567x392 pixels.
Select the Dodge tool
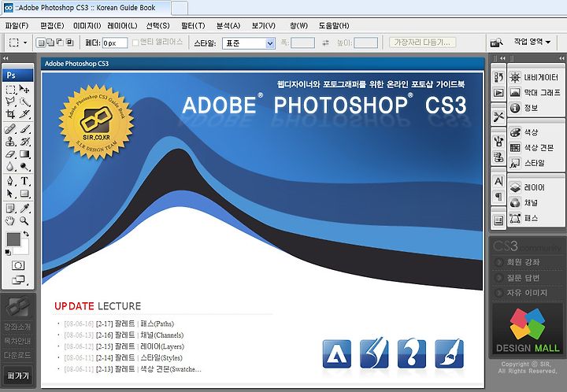tap(24, 167)
